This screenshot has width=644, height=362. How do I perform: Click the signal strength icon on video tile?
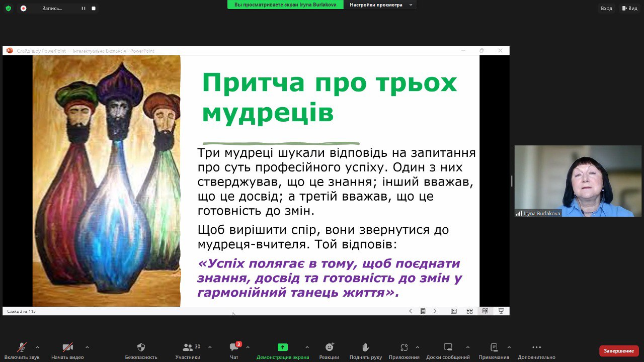(x=519, y=214)
